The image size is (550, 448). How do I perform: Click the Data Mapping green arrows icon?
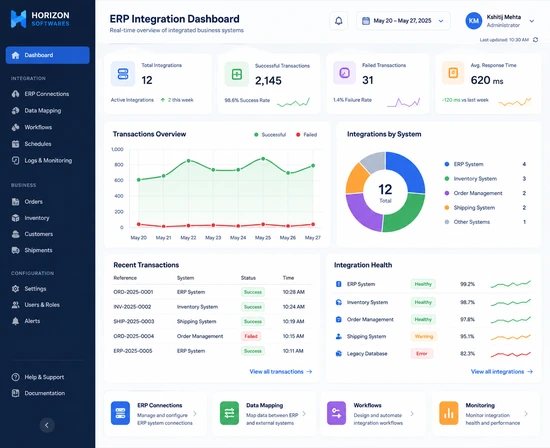[229, 413]
